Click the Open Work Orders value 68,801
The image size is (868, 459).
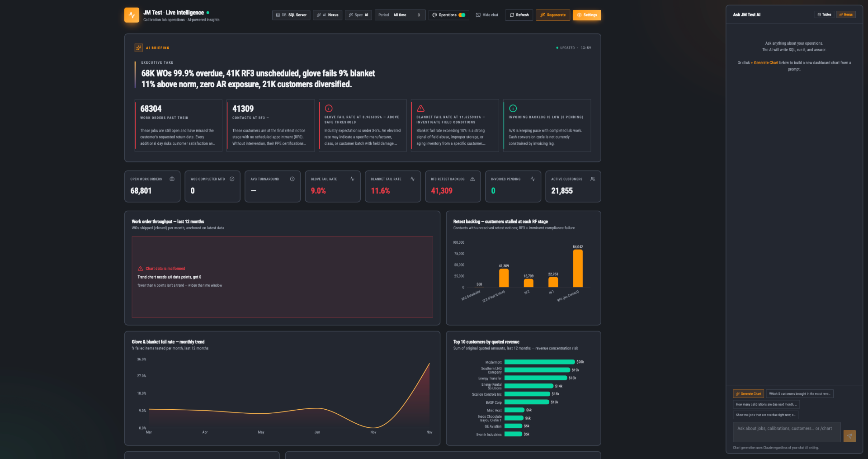tap(141, 191)
